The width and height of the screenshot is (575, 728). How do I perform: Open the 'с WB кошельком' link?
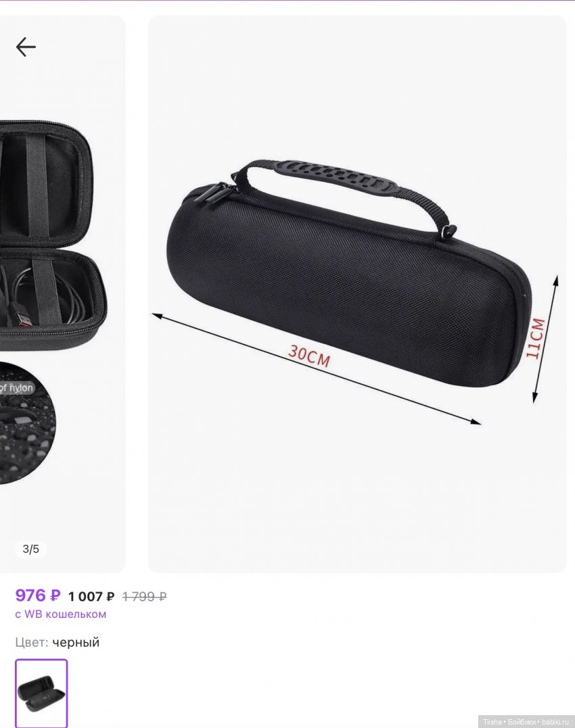coord(61,614)
